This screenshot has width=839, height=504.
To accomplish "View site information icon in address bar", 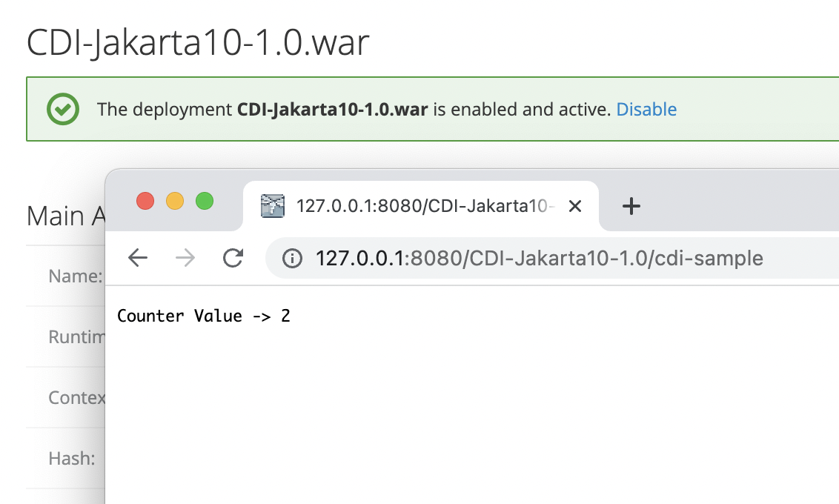I will pos(293,258).
